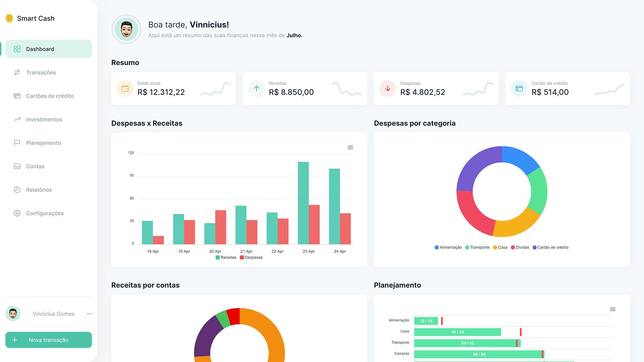
Task: Click the 20 Apr Despesas bar
Action: click(221, 227)
